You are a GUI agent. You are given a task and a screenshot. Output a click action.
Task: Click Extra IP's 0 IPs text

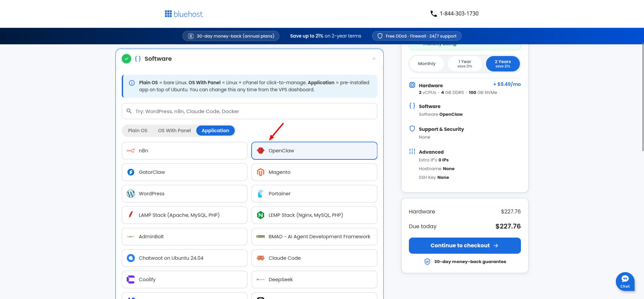tap(434, 160)
